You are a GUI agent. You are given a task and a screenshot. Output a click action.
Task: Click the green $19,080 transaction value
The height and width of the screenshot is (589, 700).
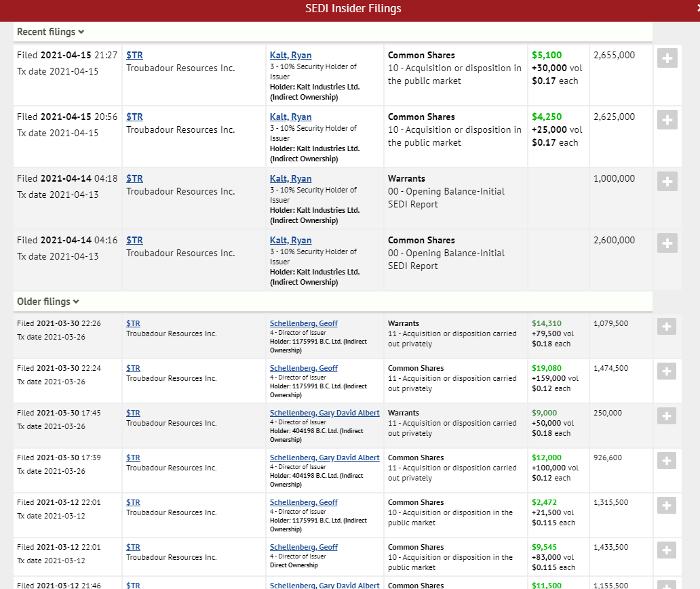[x=547, y=369]
